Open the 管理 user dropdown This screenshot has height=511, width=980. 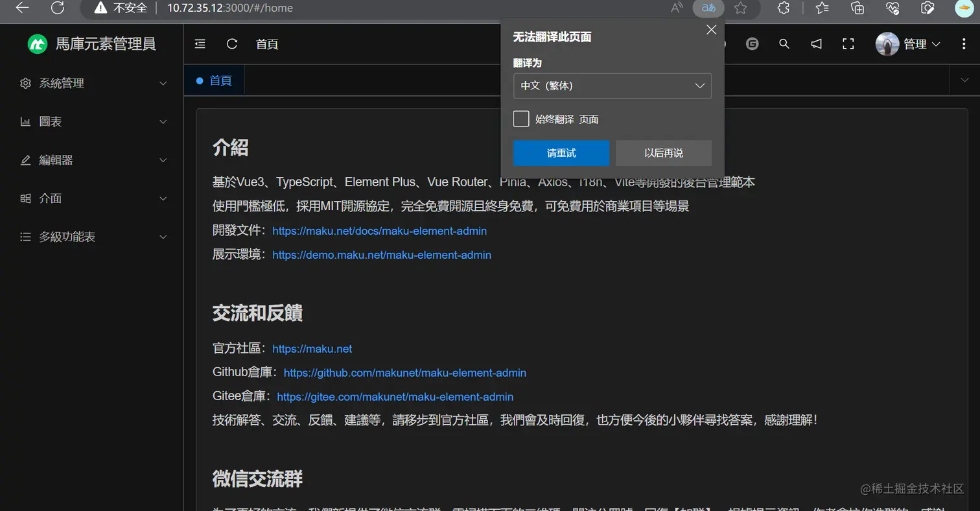922,44
